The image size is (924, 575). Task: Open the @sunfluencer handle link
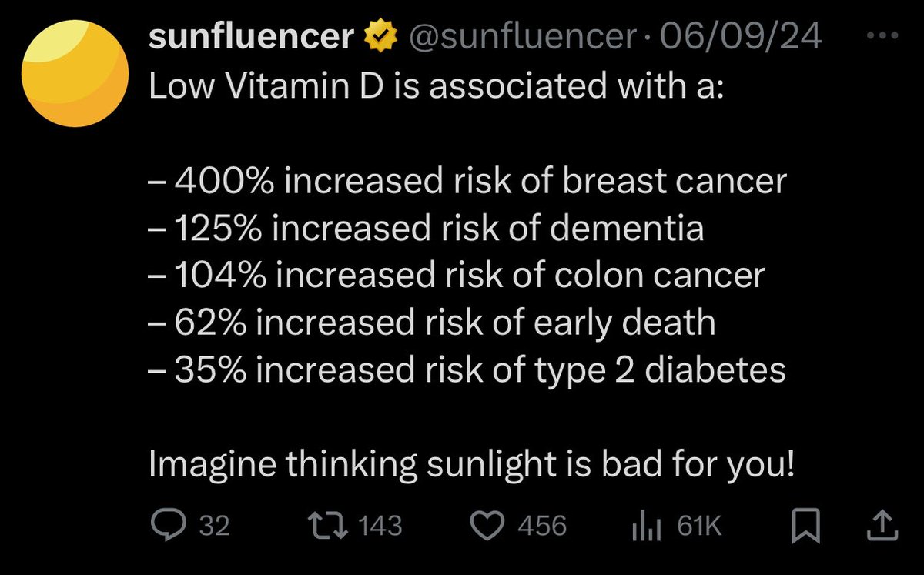(x=523, y=38)
